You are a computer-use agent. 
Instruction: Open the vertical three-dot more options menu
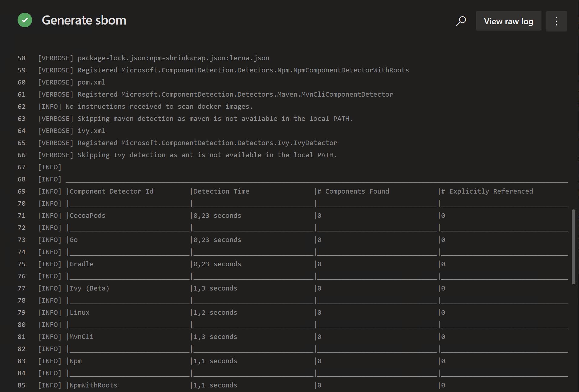(556, 21)
